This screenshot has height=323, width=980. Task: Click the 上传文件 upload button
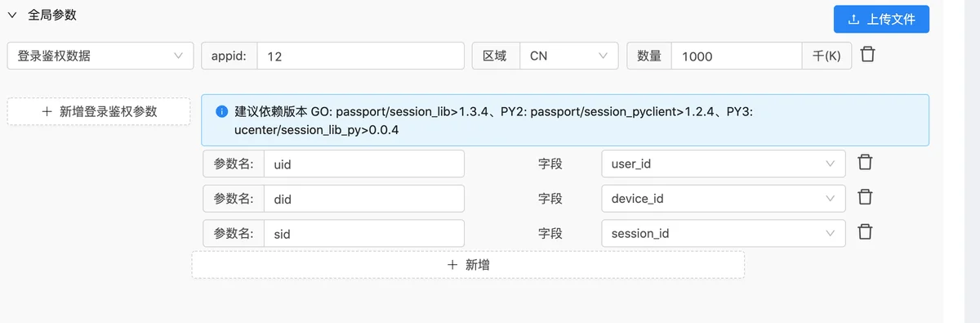coord(881,19)
